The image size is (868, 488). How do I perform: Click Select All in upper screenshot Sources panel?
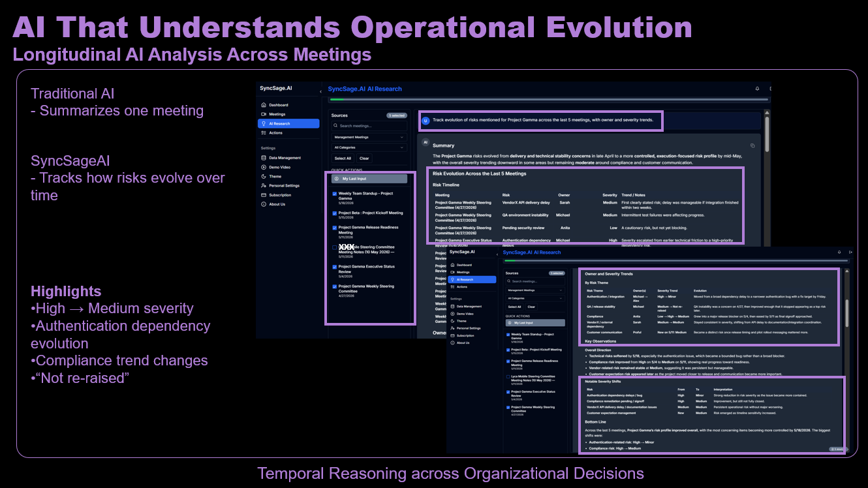point(343,158)
